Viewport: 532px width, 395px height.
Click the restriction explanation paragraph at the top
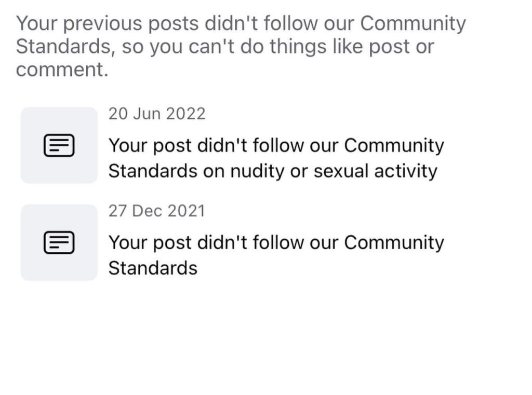pyautogui.click(x=241, y=46)
